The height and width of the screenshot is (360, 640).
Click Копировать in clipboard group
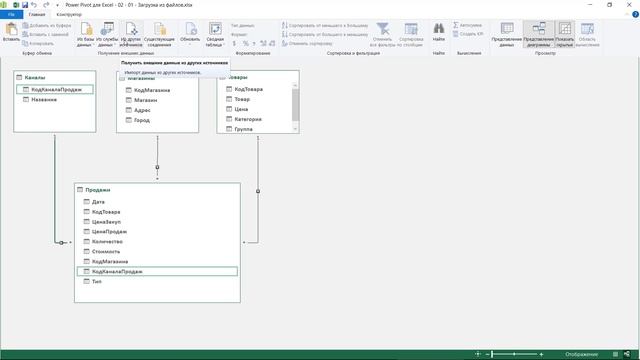[x=38, y=43]
